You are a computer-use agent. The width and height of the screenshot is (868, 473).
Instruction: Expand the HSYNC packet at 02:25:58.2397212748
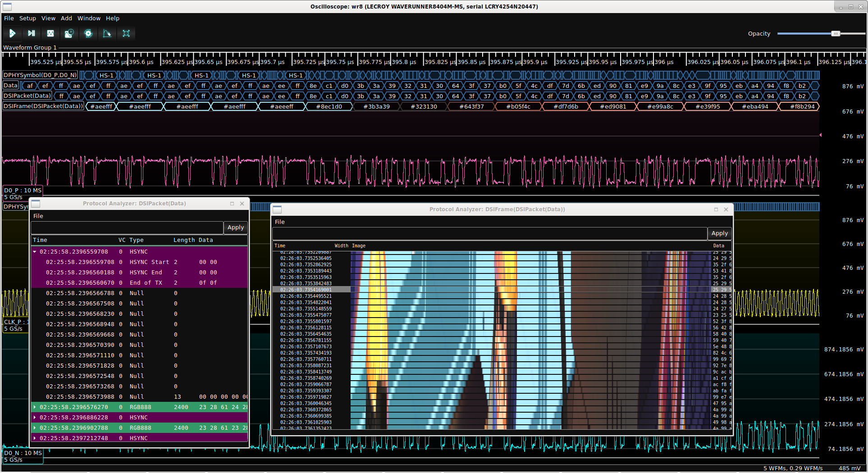pyautogui.click(x=35, y=438)
